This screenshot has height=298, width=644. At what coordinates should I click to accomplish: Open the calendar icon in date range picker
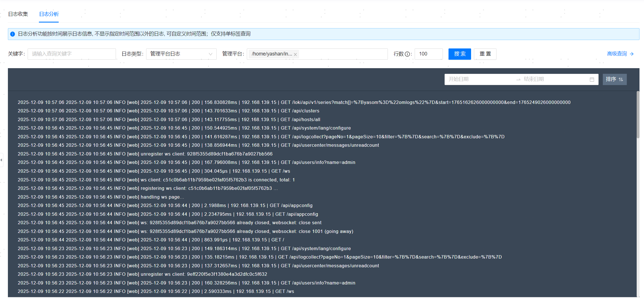click(592, 79)
